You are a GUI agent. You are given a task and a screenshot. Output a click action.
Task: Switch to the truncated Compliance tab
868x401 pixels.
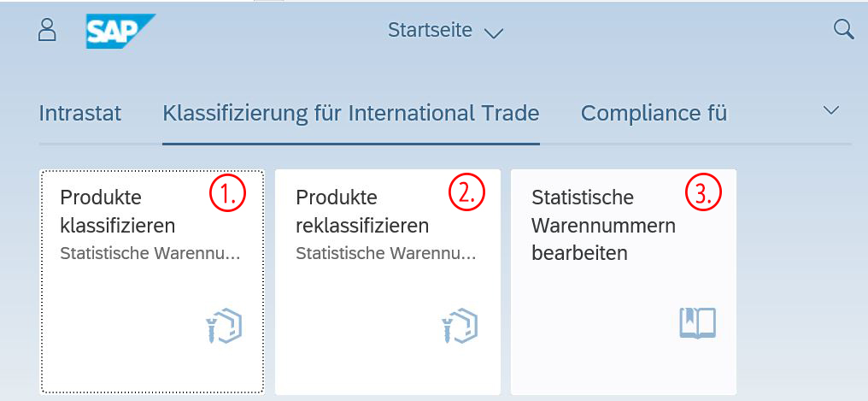[x=654, y=113]
